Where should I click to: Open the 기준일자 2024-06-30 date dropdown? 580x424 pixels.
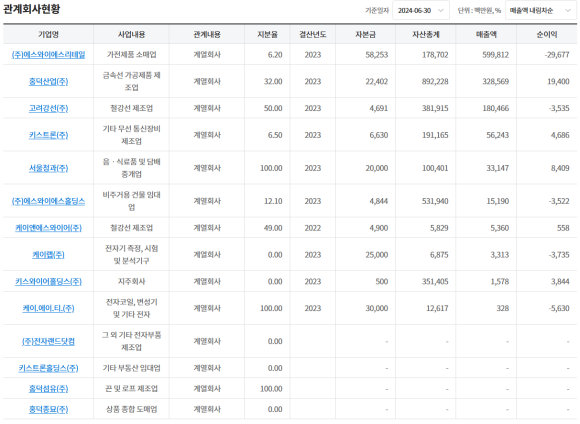coord(421,10)
